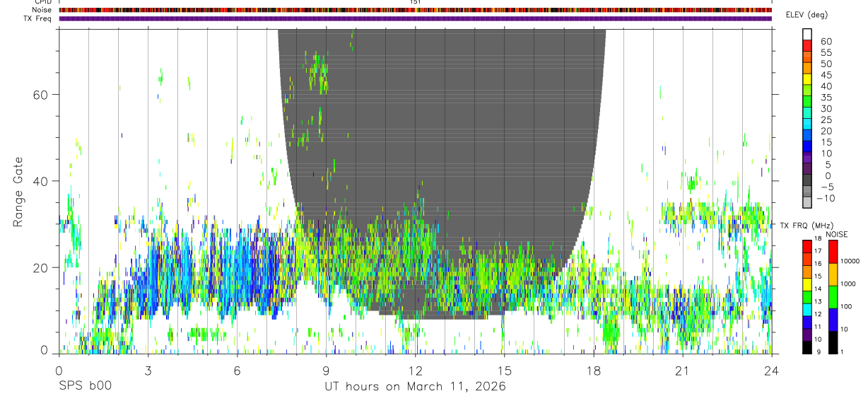
Task: Pick the red top segment of NOISE color bar
Action: [832, 252]
